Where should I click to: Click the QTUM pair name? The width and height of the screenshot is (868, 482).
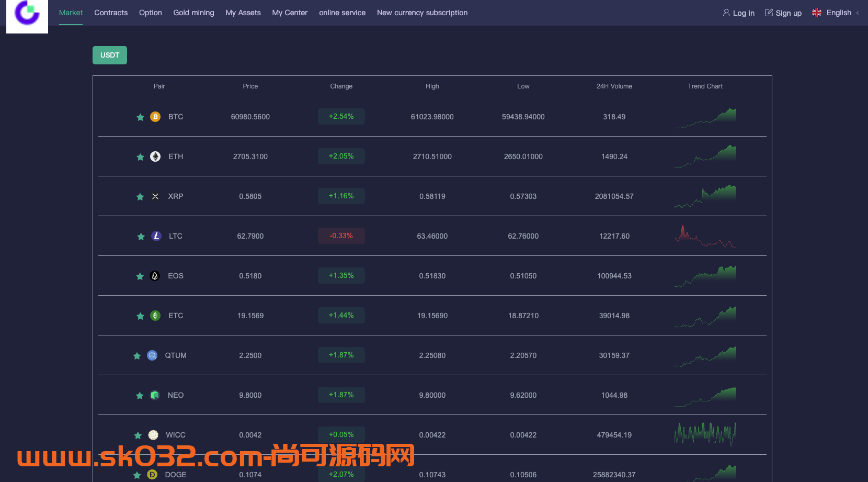tap(176, 355)
